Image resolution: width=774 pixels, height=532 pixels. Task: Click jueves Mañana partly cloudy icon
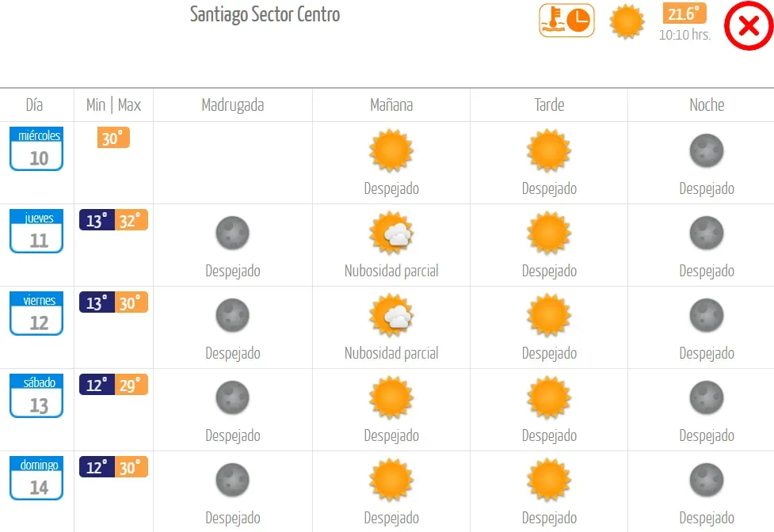(x=391, y=233)
